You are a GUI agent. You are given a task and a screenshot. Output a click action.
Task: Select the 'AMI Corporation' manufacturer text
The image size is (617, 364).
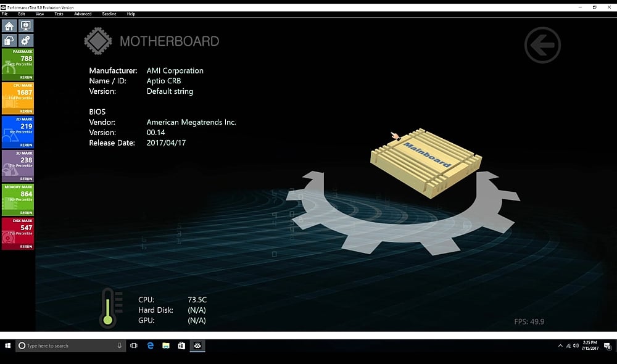(175, 71)
